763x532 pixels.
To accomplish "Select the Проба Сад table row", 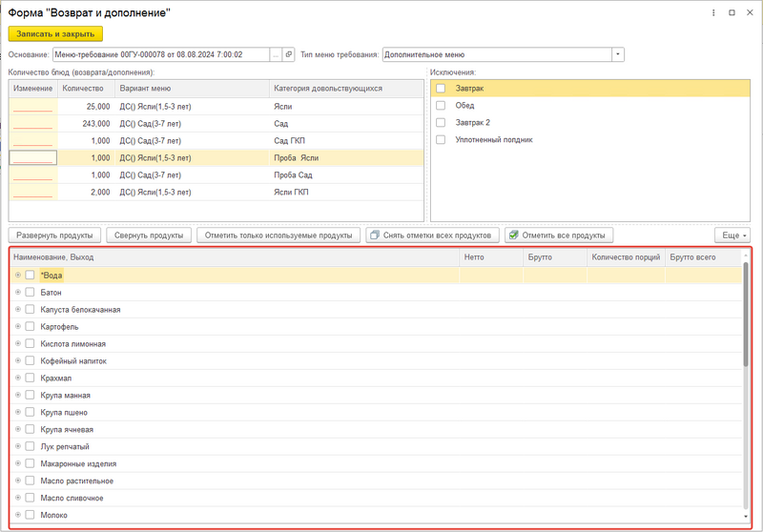I will tap(216, 175).
